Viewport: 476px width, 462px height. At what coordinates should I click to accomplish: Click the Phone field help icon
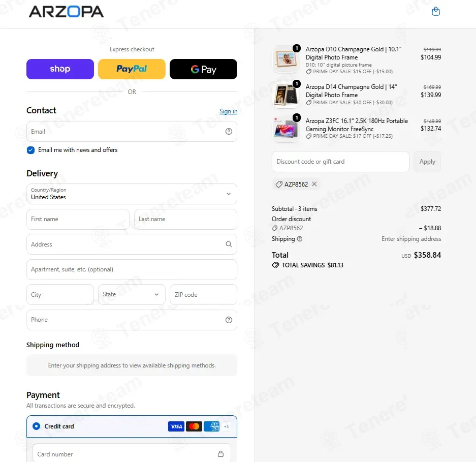coord(229,320)
